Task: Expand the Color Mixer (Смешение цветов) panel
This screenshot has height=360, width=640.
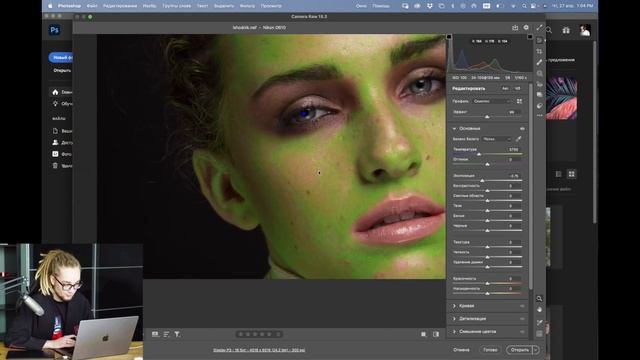Action: (454, 331)
